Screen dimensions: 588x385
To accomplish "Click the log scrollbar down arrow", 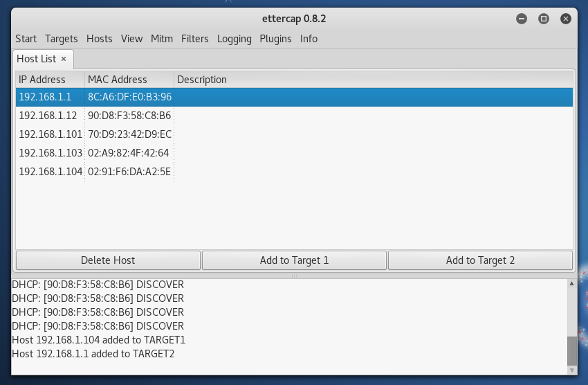I will coord(572,370).
